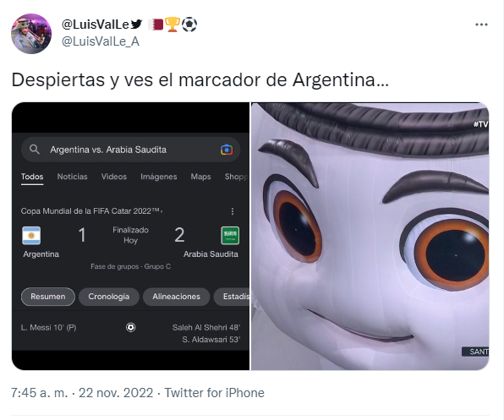Open the match card vertical dots menu
This screenshot has height=420, width=504.
(233, 211)
